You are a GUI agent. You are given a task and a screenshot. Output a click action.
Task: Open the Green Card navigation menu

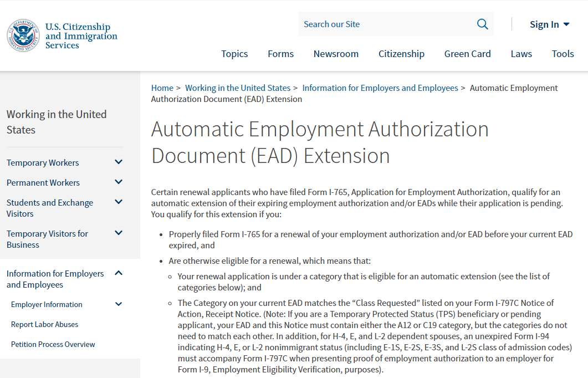(x=467, y=54)
